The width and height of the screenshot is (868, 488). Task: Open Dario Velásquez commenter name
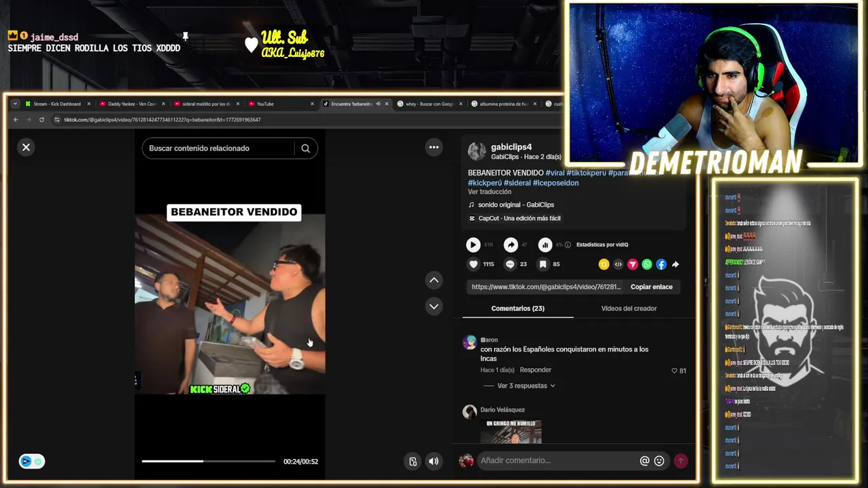(x=502, y=410)
